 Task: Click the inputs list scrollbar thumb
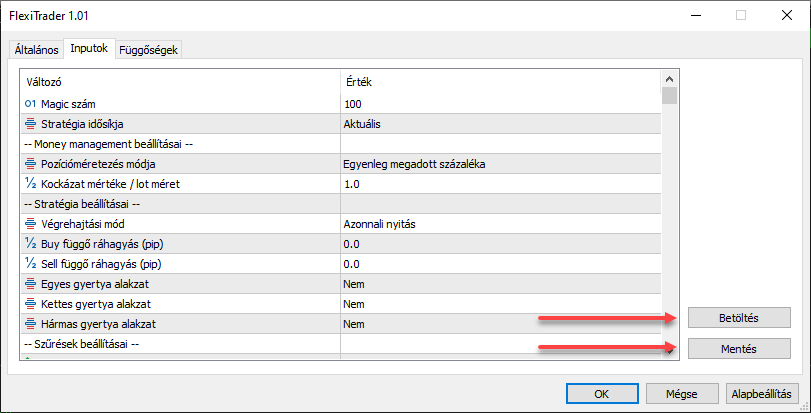click(669, 96)
